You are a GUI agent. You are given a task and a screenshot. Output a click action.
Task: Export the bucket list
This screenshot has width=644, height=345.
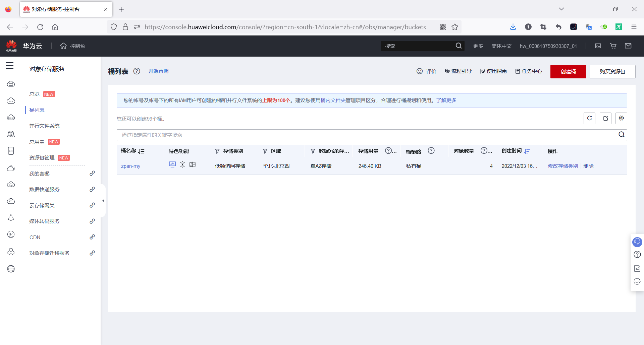[x=605, y=118]
